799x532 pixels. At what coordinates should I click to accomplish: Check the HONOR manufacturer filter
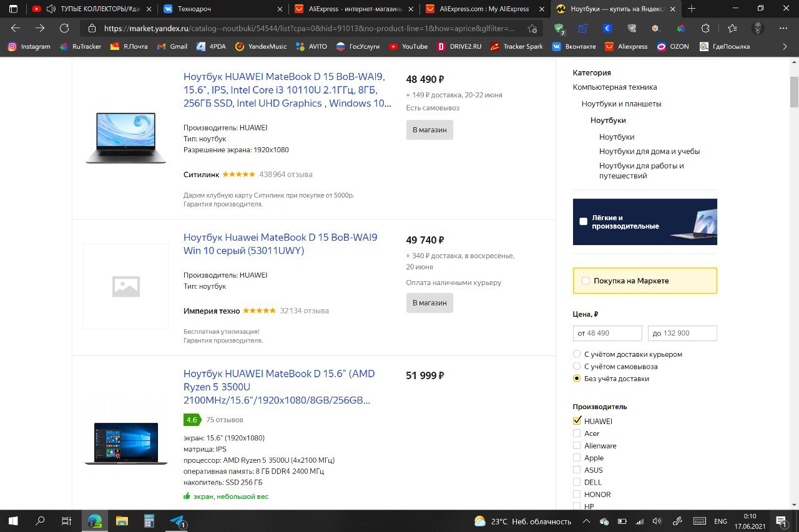coord(577,494)
